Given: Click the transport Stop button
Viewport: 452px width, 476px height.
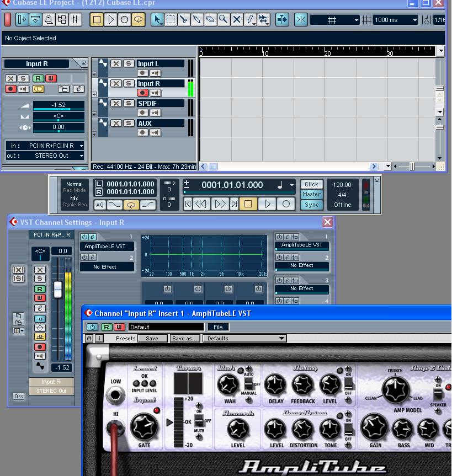Looking at the screenshot, I should coord(248,204).
